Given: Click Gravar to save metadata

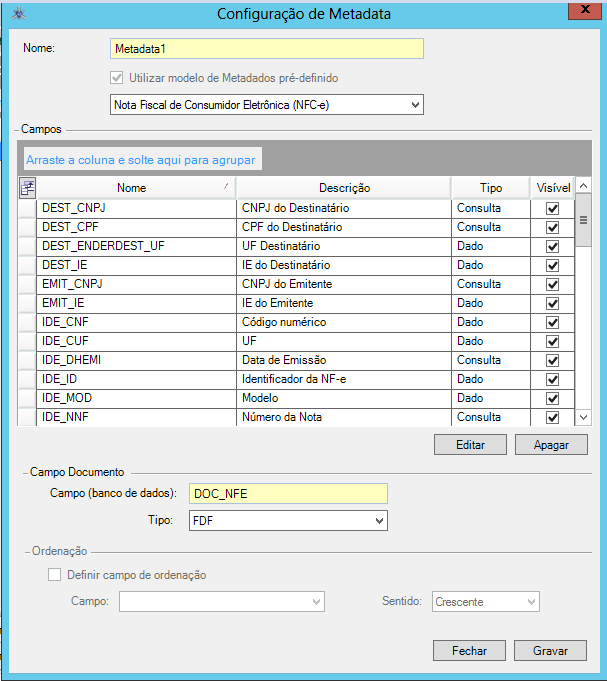Looking at the screenshot, I should coord(551,650).
